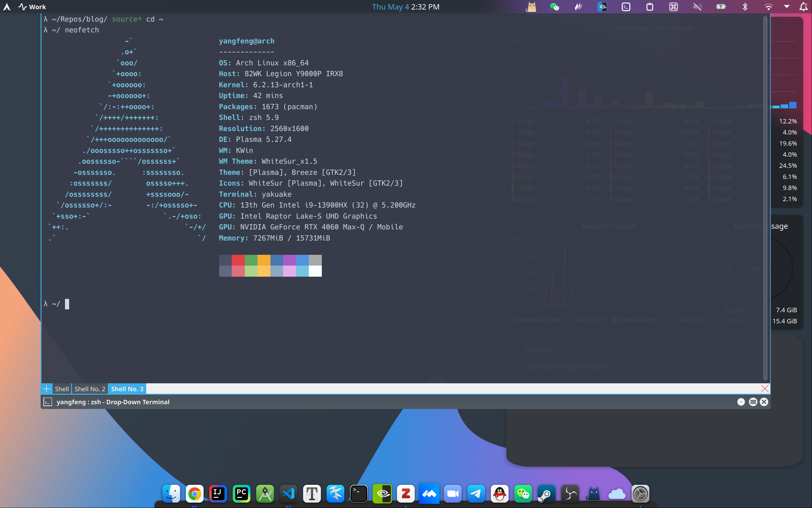Click the terminal scrollbar on the right edge
Screen dimensions: 812x508
(765, 198)
